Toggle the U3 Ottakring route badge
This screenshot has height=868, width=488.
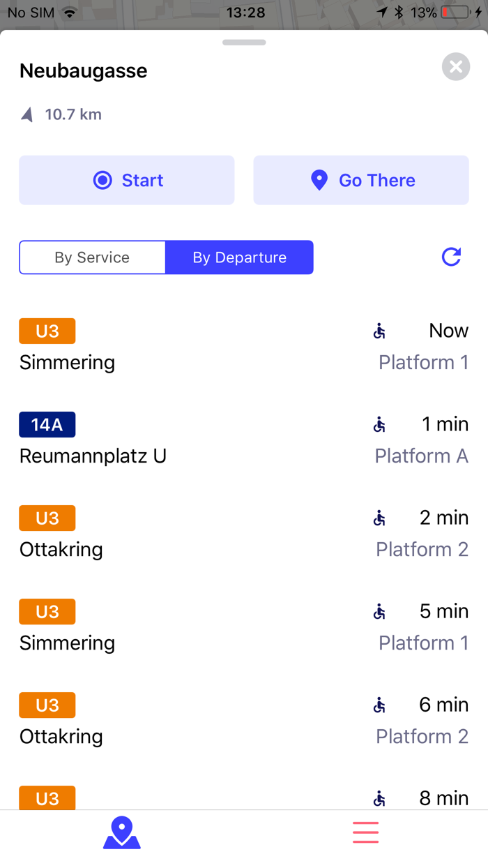click(x=47, y=518)
